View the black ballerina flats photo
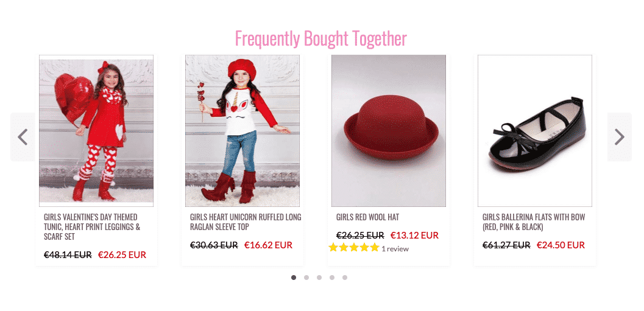Image resolution: width=644 pixels, height=311 pixels. click(x=535, y=131)
